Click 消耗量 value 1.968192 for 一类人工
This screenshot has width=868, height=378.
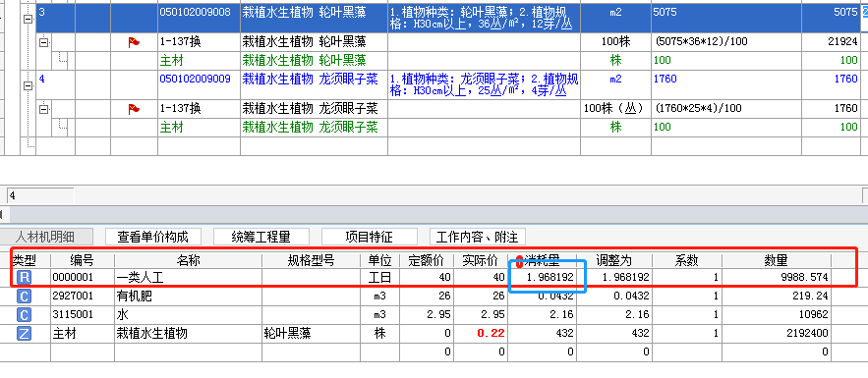[550, 278]
